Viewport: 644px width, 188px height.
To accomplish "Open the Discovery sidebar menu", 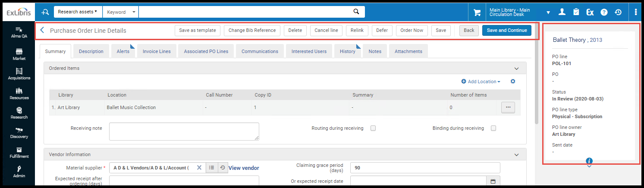I will [19, 132].
